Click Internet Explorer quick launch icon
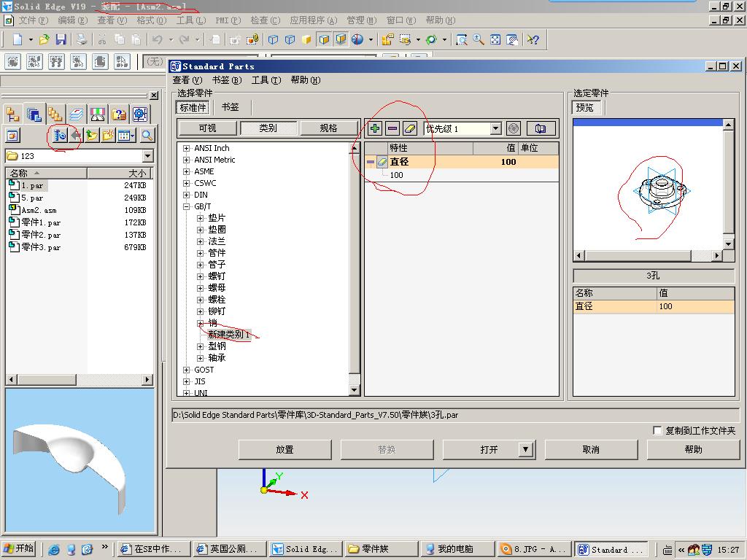 point(54,550)
